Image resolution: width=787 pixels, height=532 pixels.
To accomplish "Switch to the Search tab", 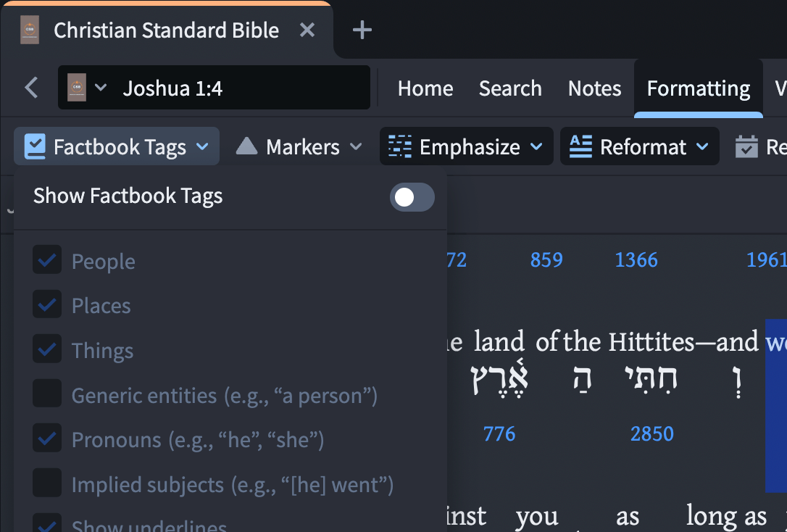I will 510,88.
